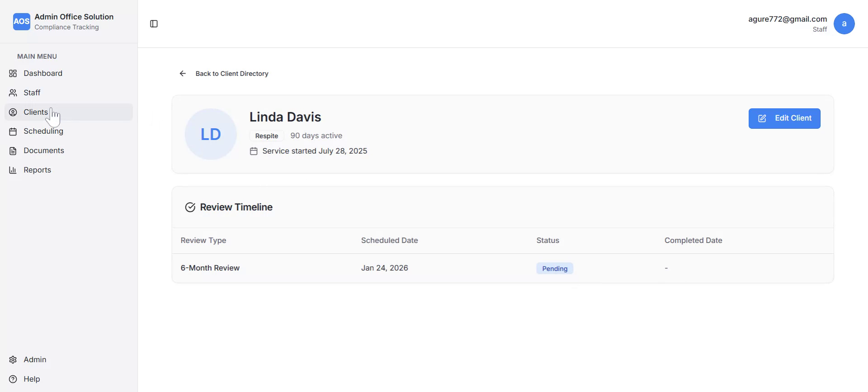Follow the Back to Client Directory link
This screenshot has height=392, width=868.
[231, 74]
